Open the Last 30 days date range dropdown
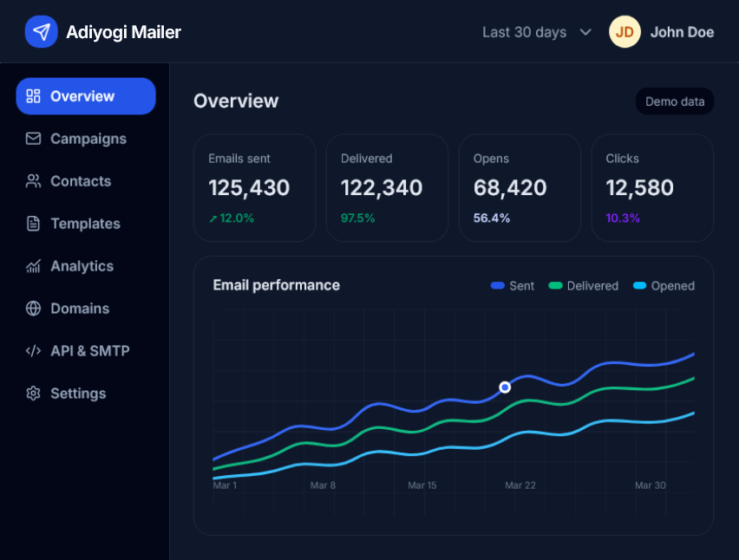 tap(537, 32)
